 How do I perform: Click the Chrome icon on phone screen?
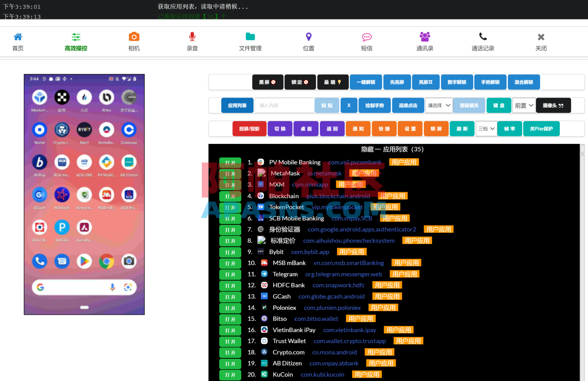106,262
